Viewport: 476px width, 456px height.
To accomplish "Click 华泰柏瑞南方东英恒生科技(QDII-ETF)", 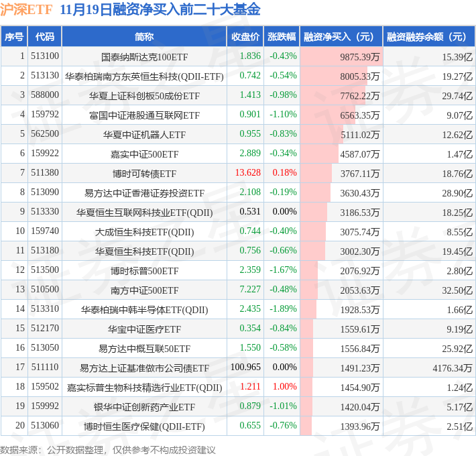I will pyautogui.click(x=144, y=76).
